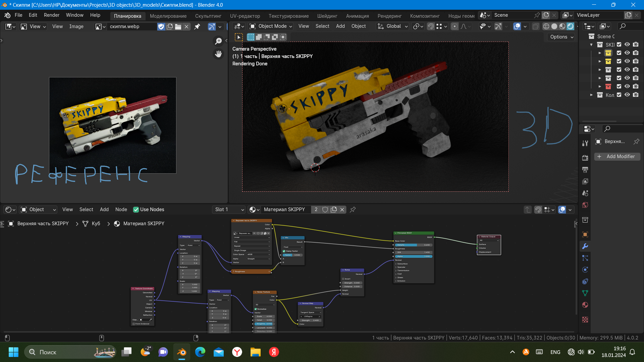Adjust Factor slider in Mix node
Viewport: 644px width, 362px height.
coord(292,255)
